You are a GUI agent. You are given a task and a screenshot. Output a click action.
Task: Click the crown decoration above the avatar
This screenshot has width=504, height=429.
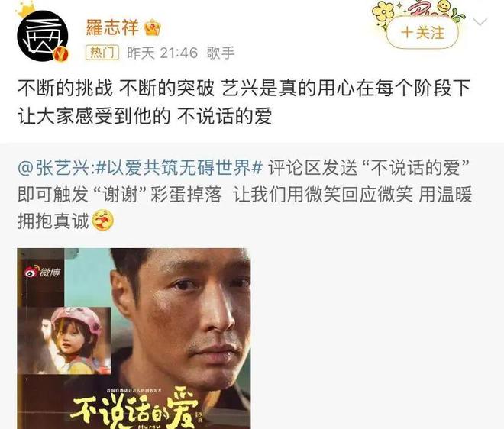(24, 8)
